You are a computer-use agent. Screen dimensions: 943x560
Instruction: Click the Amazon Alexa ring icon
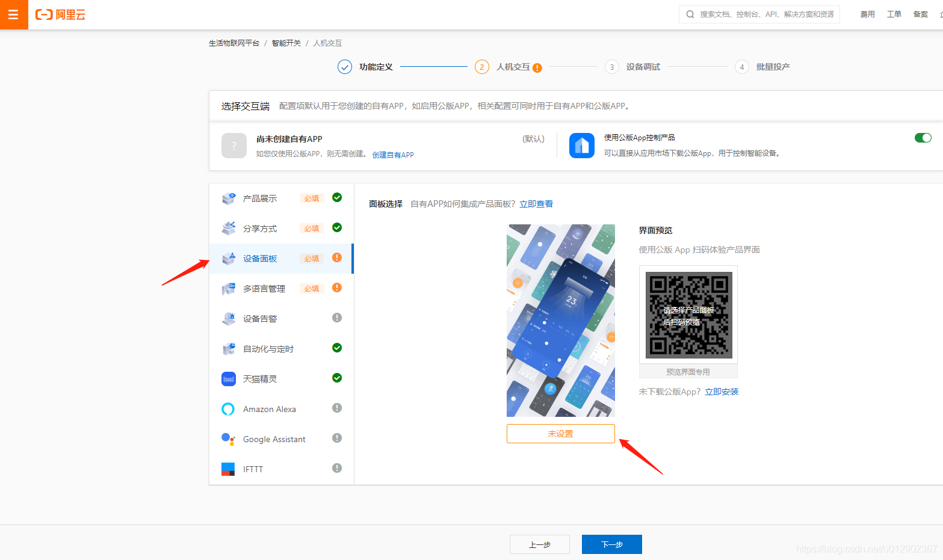[228, 409]
